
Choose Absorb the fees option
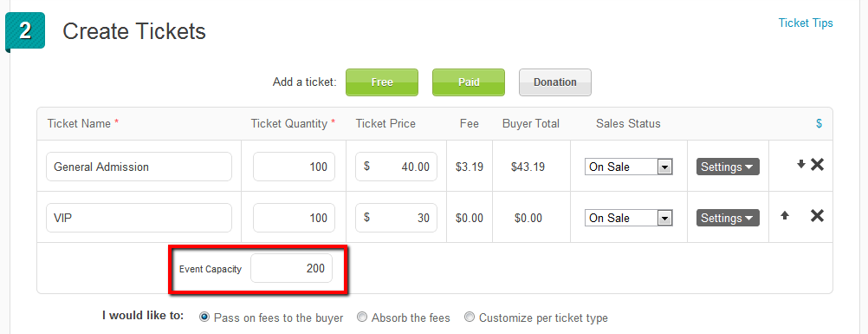362,318
